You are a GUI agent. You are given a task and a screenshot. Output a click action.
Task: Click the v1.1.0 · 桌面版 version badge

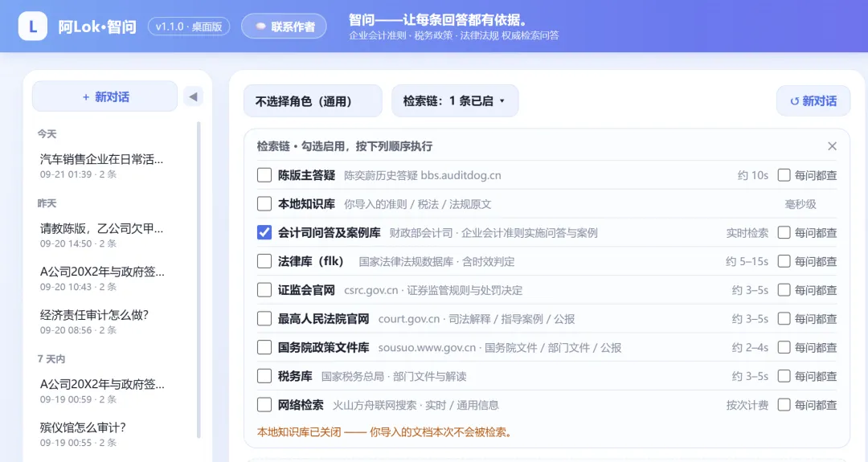point(189,27)
